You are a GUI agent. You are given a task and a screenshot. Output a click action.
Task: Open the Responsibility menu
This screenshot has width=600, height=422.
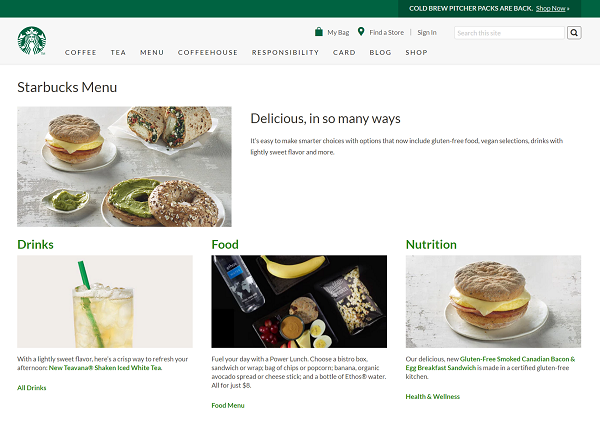point(285,52)
